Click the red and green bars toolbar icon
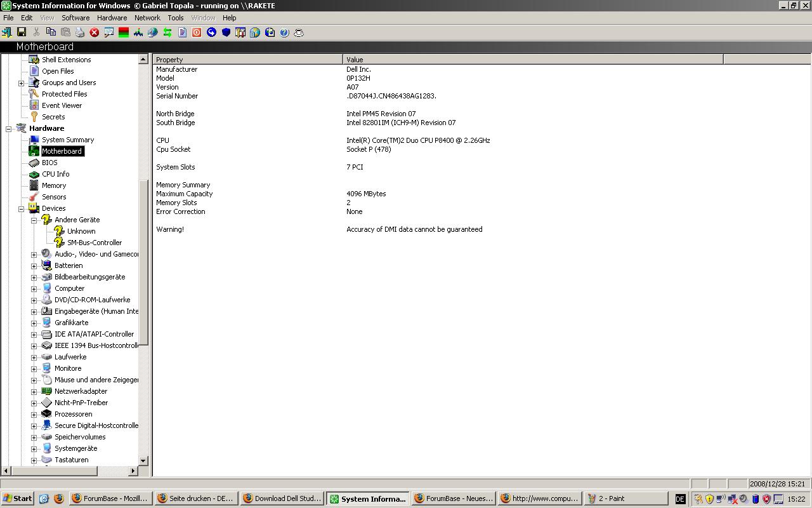 (124, 32)
